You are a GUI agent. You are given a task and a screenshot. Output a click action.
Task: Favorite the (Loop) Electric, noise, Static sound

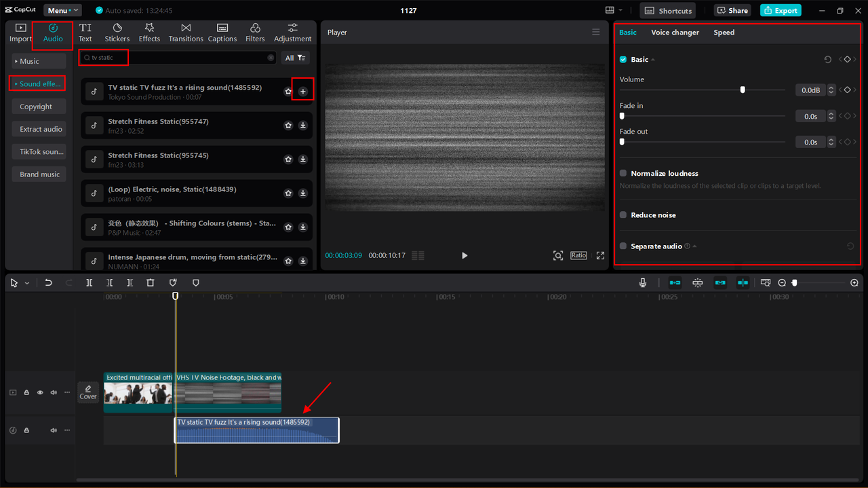(x=288, y=193)
